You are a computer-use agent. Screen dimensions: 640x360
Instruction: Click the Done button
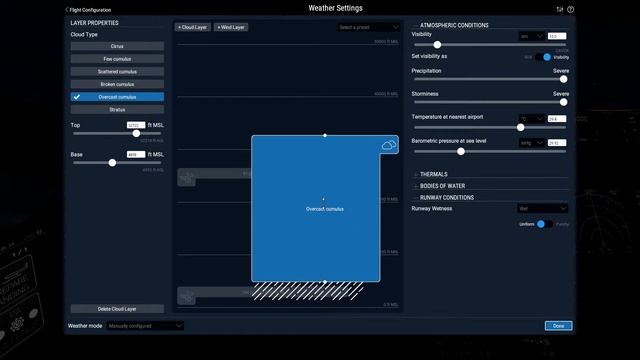click(558, 326)
